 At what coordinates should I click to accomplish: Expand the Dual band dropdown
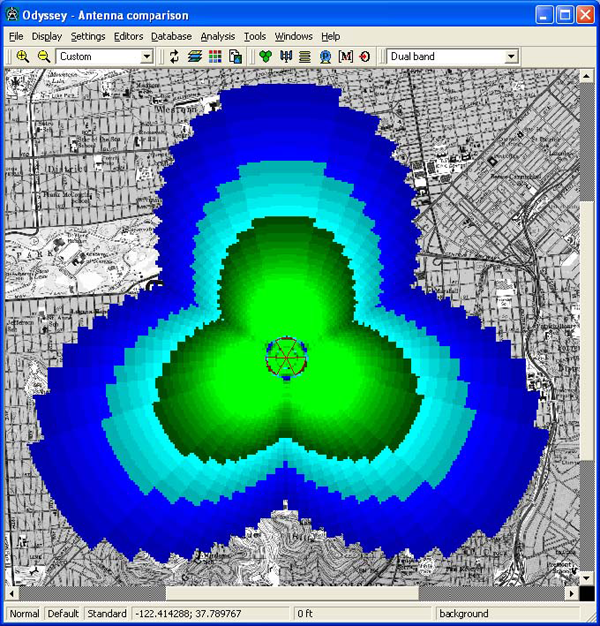coord(511,57)
